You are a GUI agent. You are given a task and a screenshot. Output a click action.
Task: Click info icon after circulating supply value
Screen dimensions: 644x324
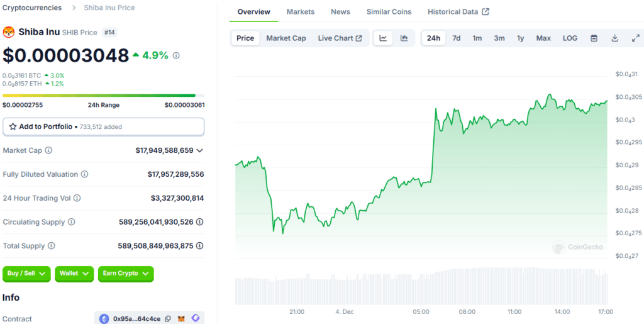tap(199, 221)
